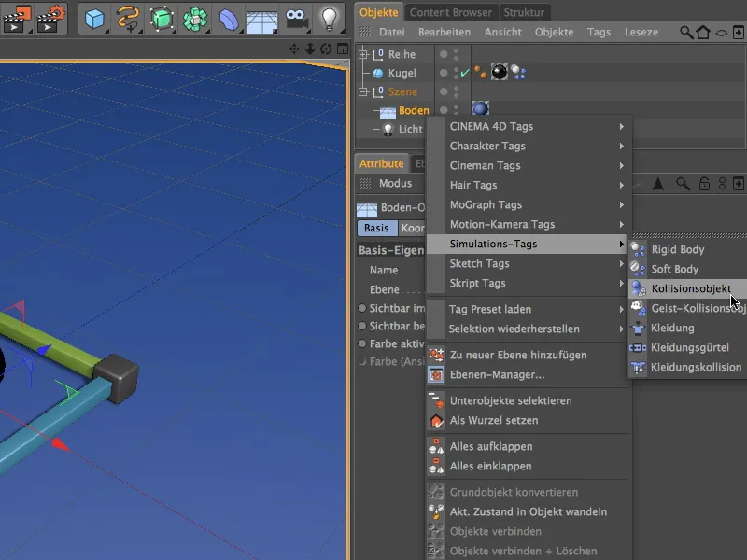Add a light using the bulb icon
The height and width of the screenshot is (560, 747).
pos(330,19)
